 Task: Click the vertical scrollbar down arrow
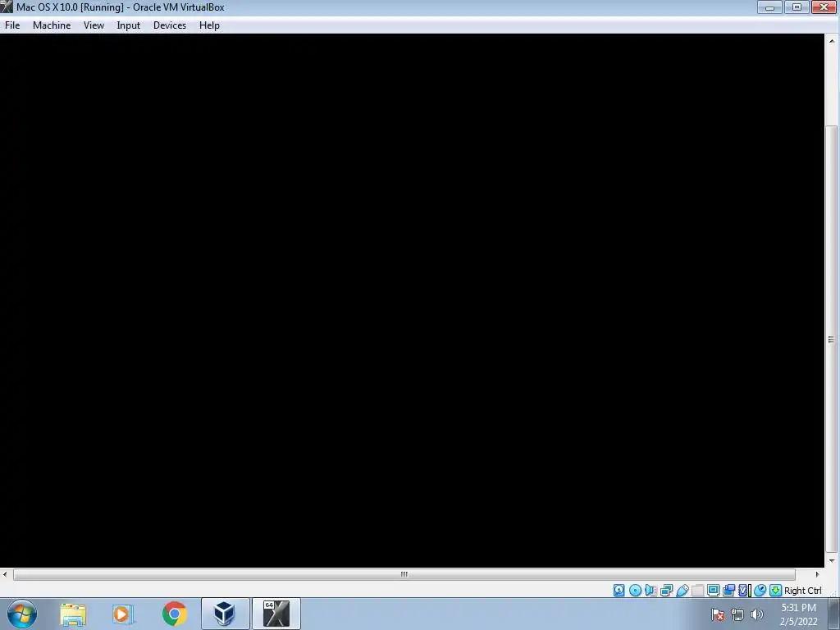[x=832, y=561]
